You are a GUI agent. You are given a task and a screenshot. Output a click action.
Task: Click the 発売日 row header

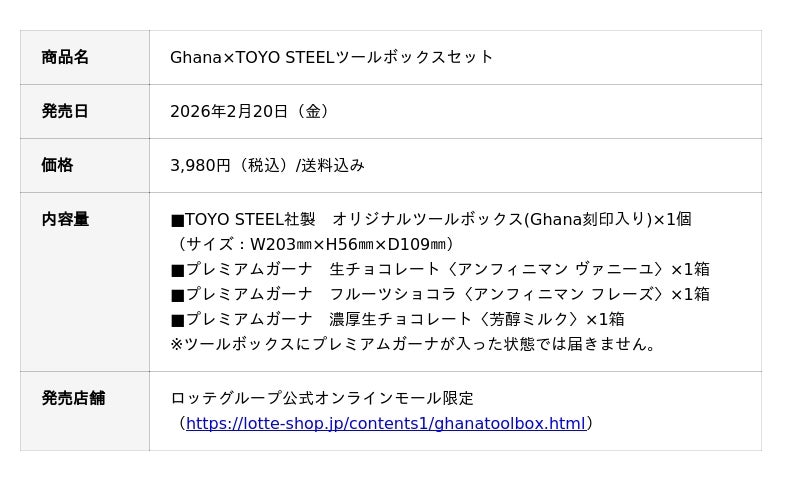coord(65,111)
